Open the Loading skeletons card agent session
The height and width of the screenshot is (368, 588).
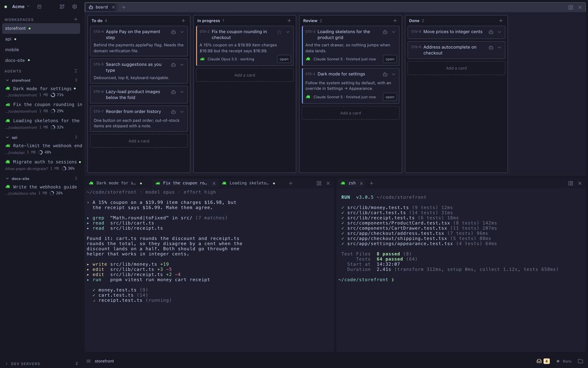pyautogui.click(x=390, y=59)
